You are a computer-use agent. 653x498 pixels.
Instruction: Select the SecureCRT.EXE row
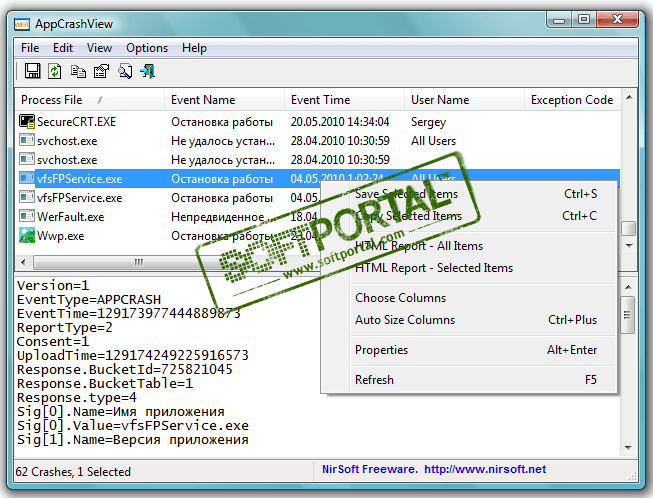[317, 122]
